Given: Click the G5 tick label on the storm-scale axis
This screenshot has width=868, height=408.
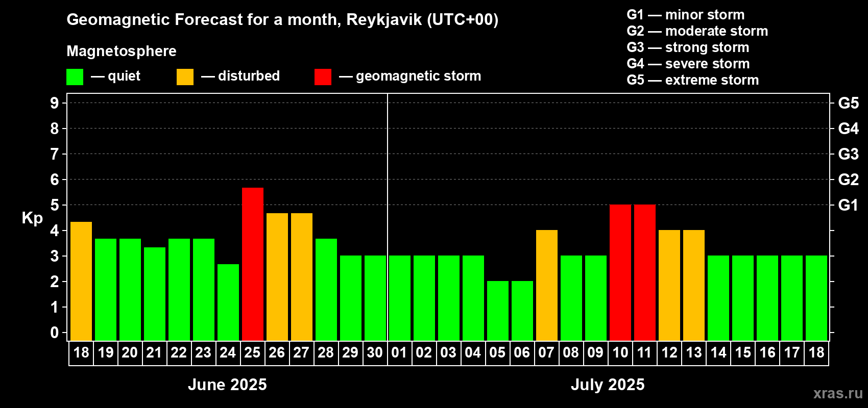Looking at the screenshot, I should click(x=849, y=103).
